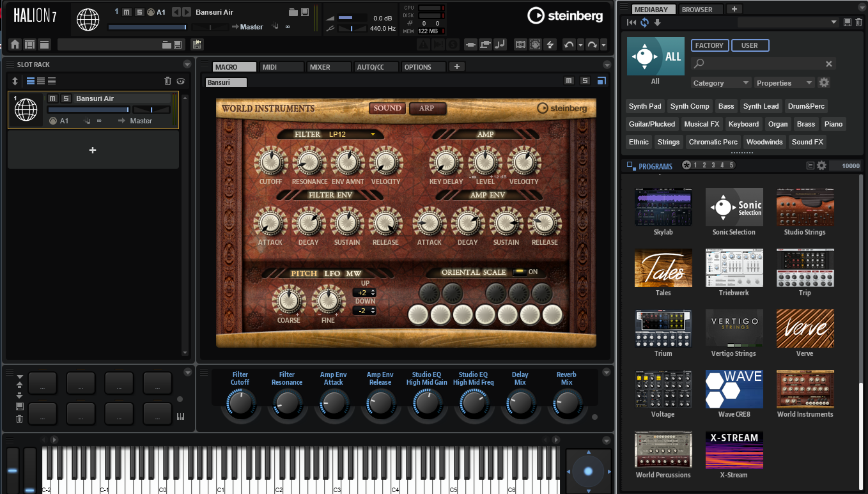The height and width of the screenshot is (494, 868).
Task: Click the Slot Rack expand arrows icon
Action: (15, 81)
